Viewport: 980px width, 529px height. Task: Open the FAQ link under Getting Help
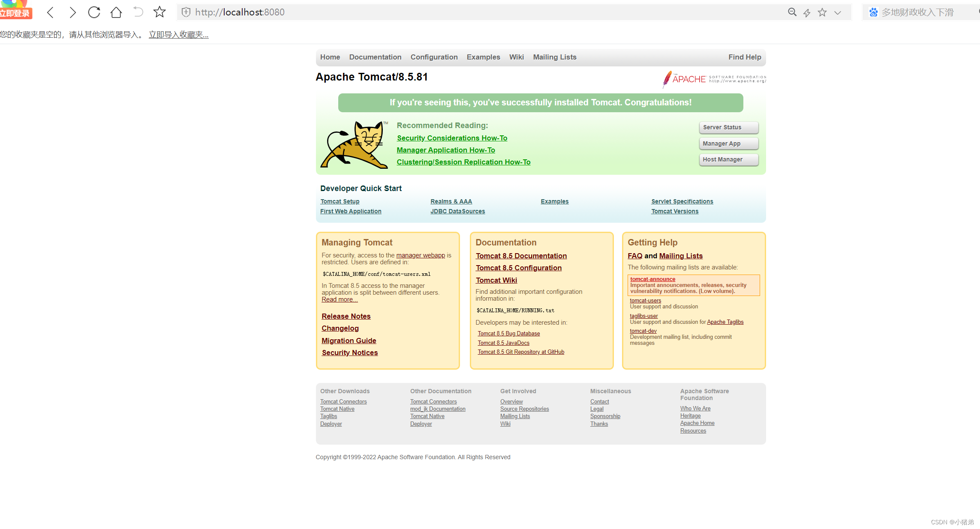[635, 256]
